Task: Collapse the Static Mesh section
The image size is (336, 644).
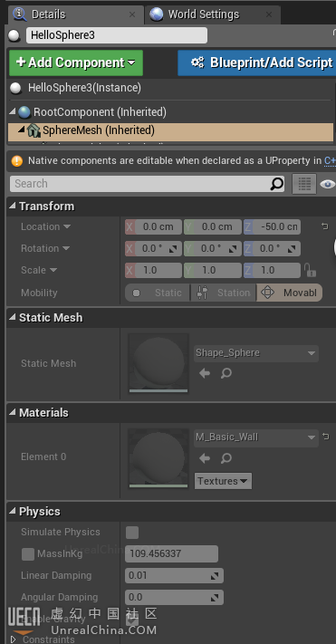Action: (13, 318)
